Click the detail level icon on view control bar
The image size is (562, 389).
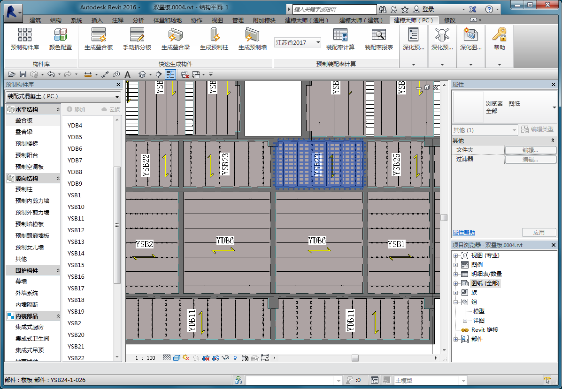(x=166, y=357)
